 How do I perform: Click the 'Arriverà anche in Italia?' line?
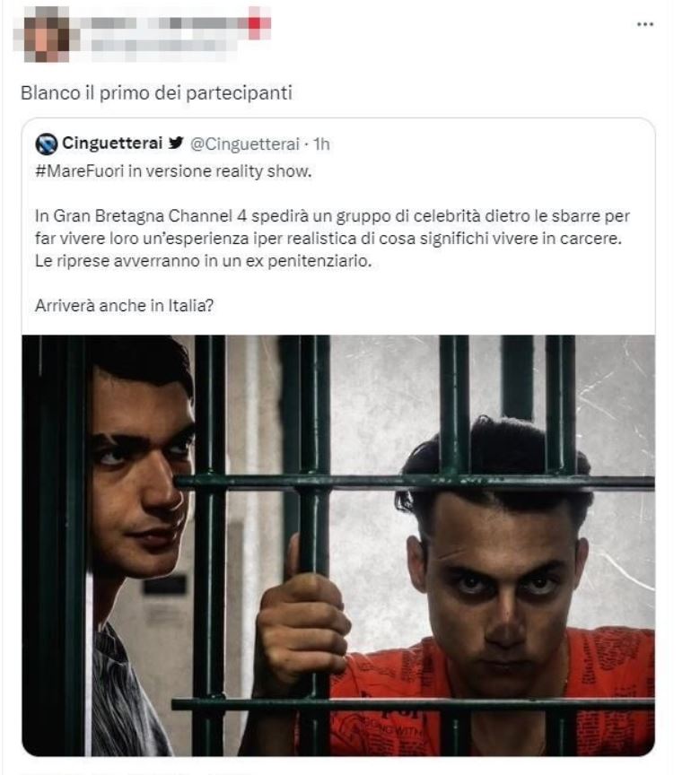[x=124, y=306]
